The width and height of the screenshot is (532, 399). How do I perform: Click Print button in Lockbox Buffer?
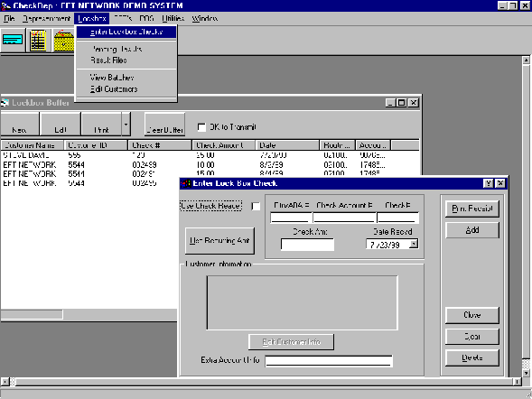101,124
